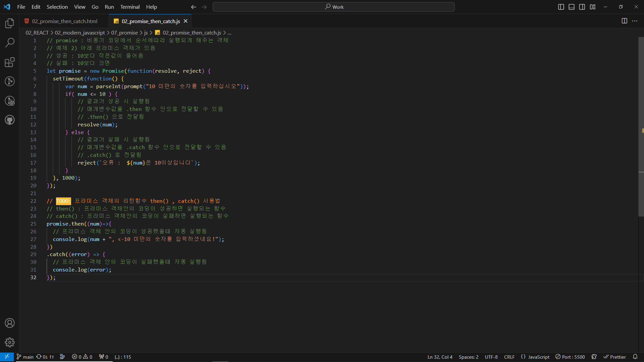Viewport: 644px width, 362px height.
Task: Click the Port : 5500 Live Server button
Action: 570,357
